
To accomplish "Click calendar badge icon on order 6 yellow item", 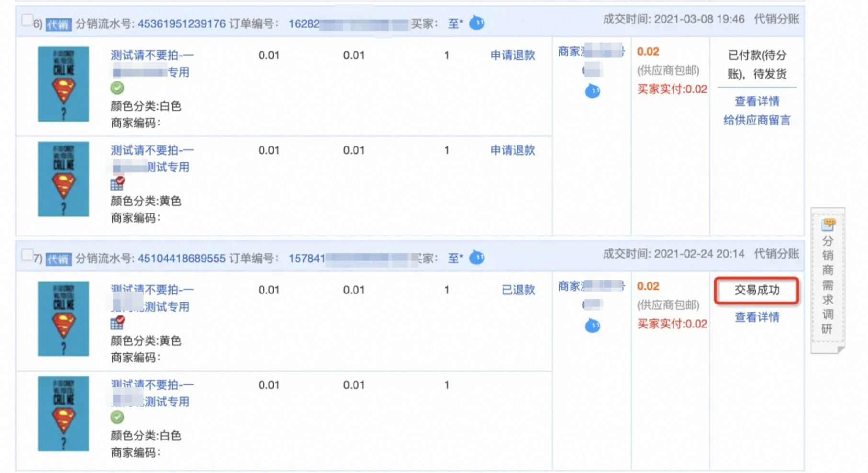I will point(117,183).
